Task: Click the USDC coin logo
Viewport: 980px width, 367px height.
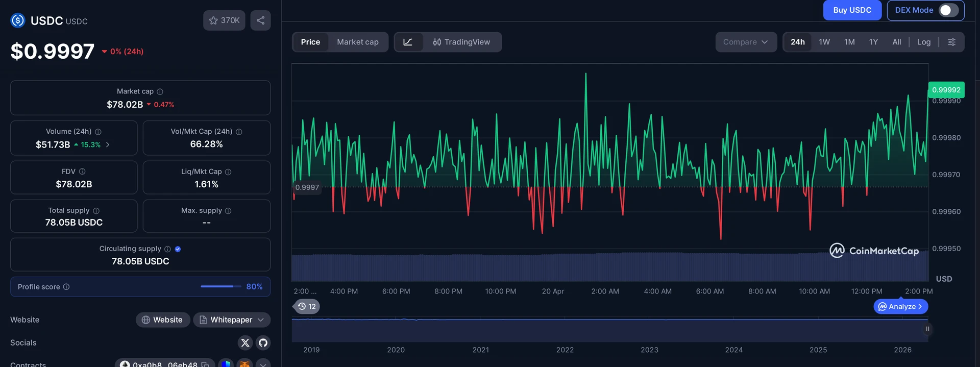Action: pyautogui.click(x=18, y=20)
